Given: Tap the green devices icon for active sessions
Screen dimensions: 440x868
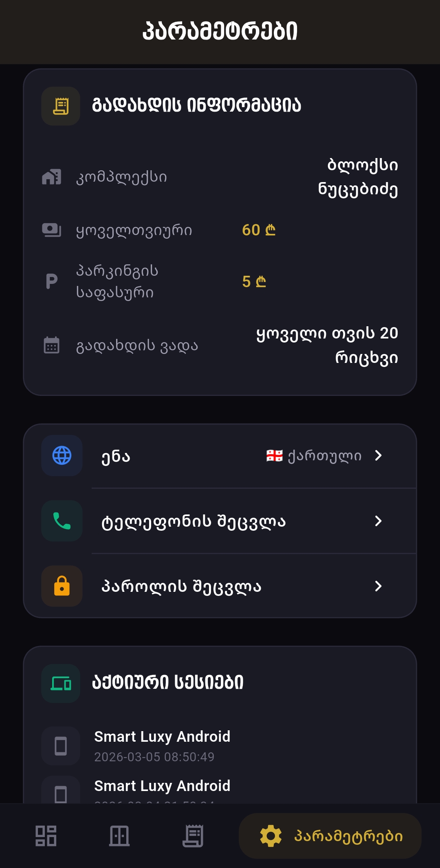Looking at the screenshot, I should pos(61,683).
